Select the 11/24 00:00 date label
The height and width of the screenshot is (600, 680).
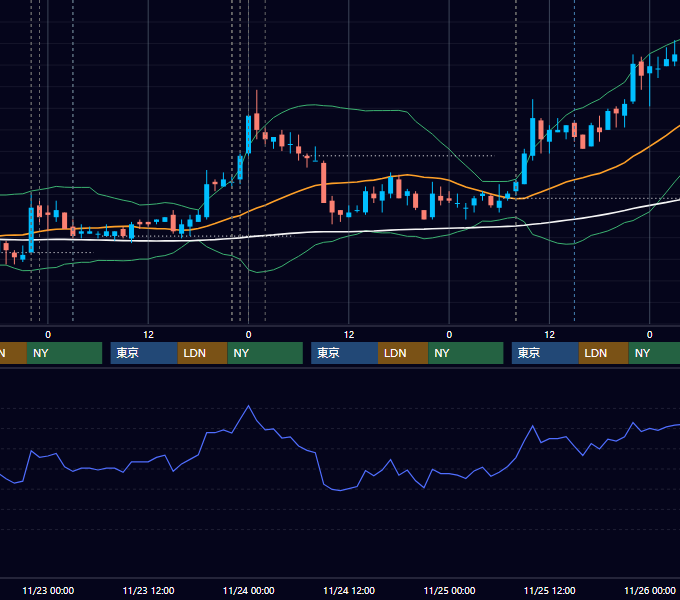[248, 590]
